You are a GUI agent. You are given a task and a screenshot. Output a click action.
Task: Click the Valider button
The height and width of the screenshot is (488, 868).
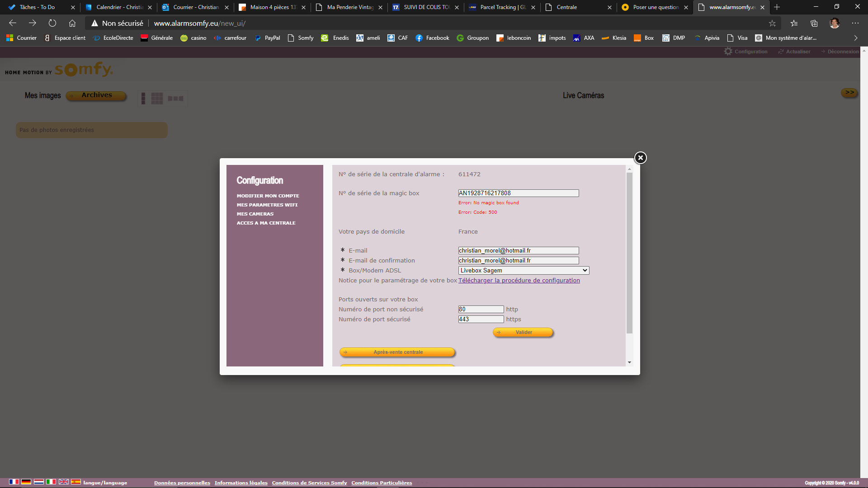[523, 332]
